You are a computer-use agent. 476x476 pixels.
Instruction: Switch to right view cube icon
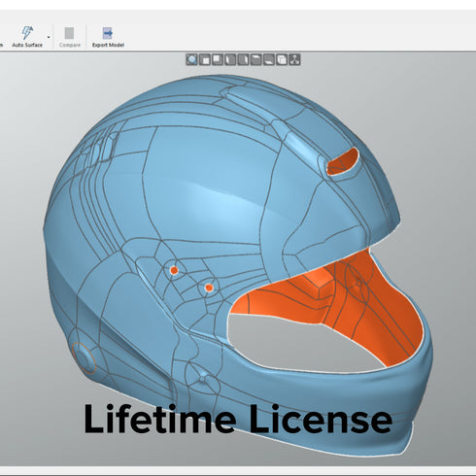click(x=243, y=60)
